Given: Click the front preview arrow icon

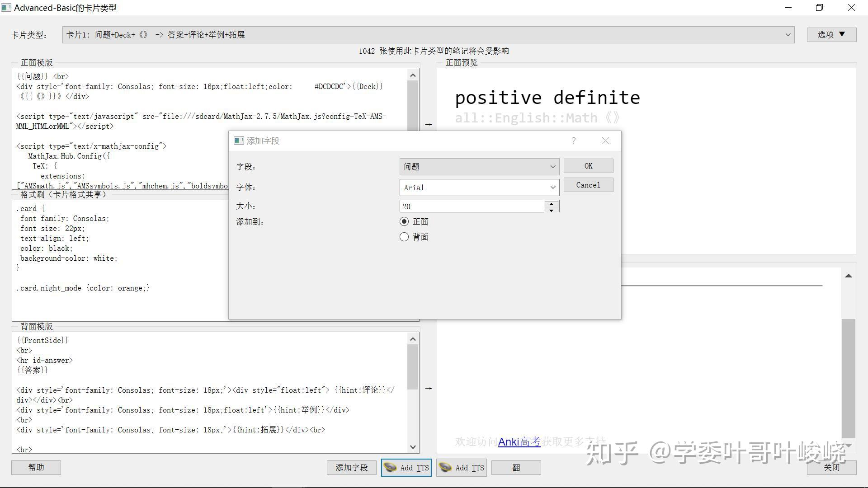Looking at the screenshot, I should pyautogui.click(x=428, y=124).
